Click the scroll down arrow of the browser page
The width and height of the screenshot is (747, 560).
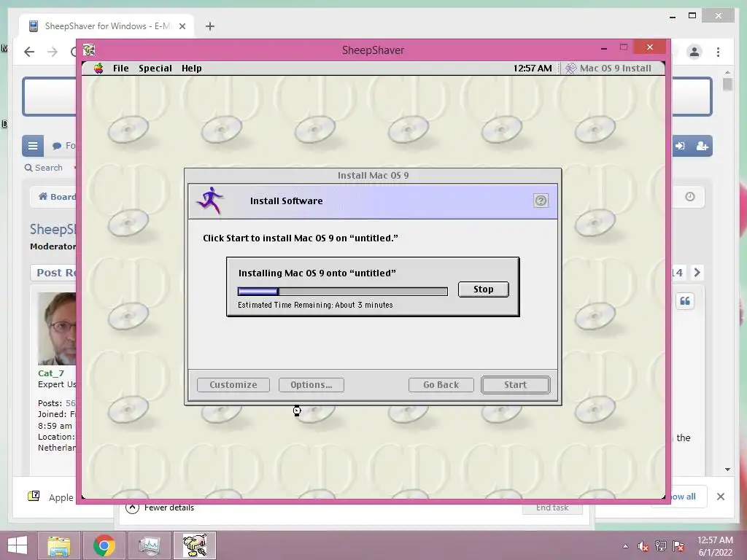[x=727, y=470]
